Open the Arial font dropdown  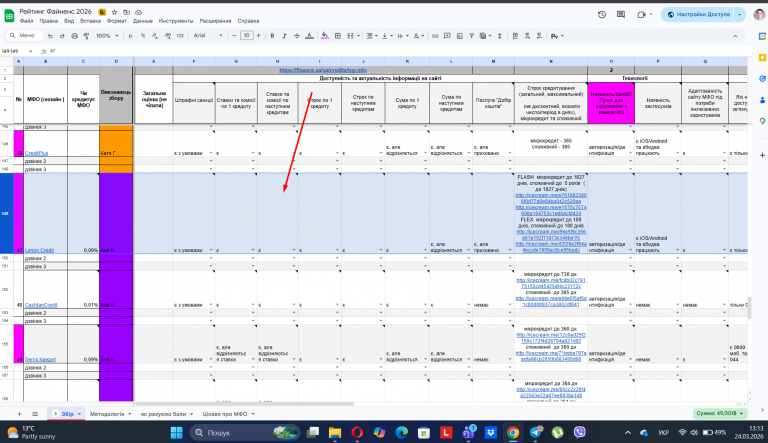click(x=208, y=36)
